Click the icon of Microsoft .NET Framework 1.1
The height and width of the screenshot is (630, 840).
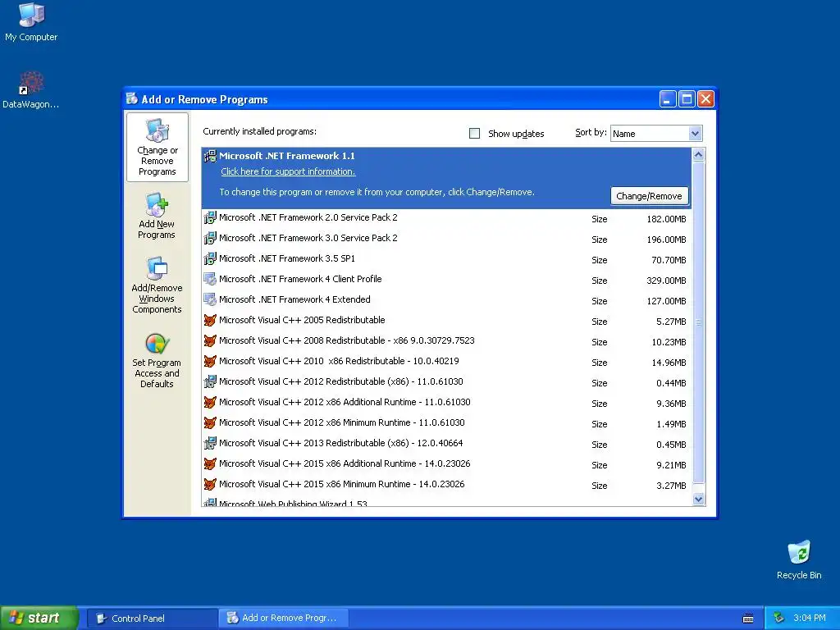(x=210, y=157)
